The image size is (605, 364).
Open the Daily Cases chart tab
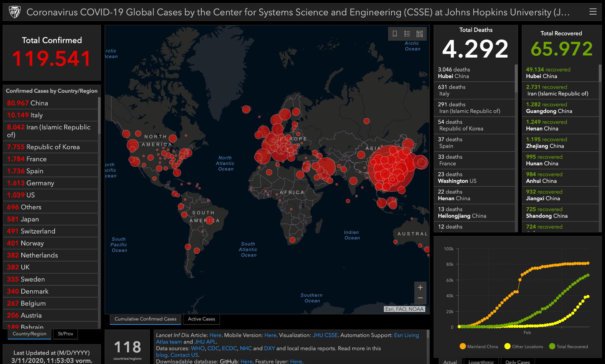pyautogui.click(x=517, y=361)
